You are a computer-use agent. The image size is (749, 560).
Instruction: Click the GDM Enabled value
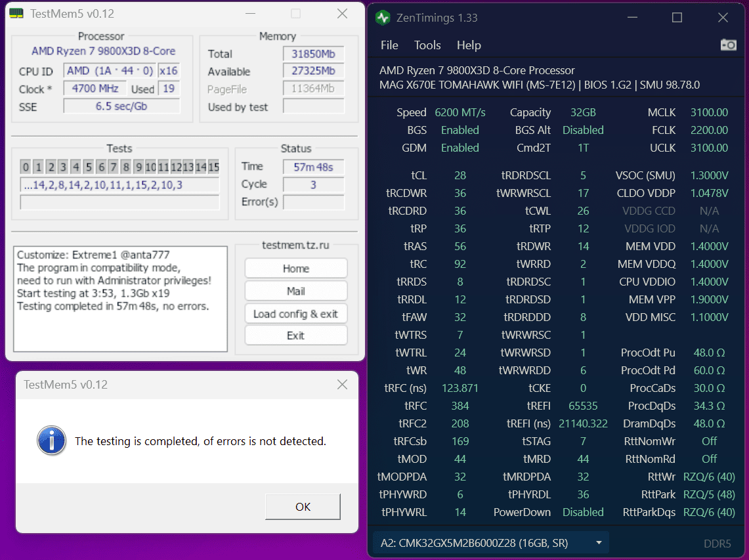pyautogui.click(x=460, y=148)
